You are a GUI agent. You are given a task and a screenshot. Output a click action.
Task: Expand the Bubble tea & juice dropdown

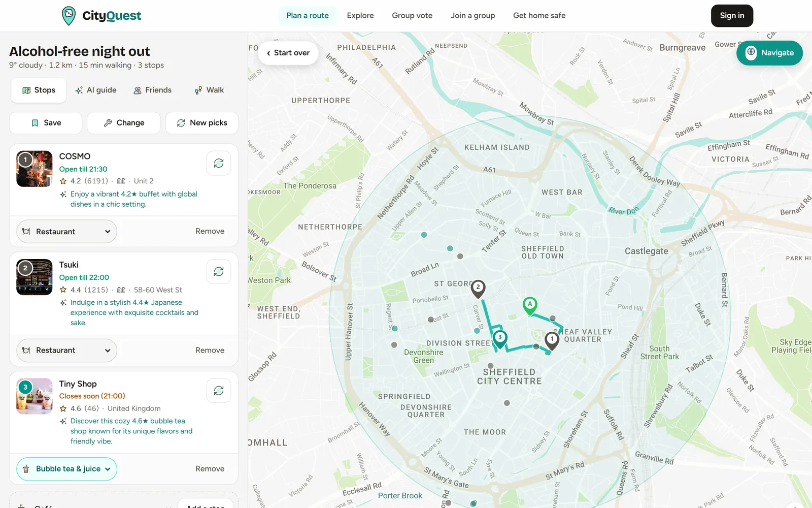tap(66, 469)
